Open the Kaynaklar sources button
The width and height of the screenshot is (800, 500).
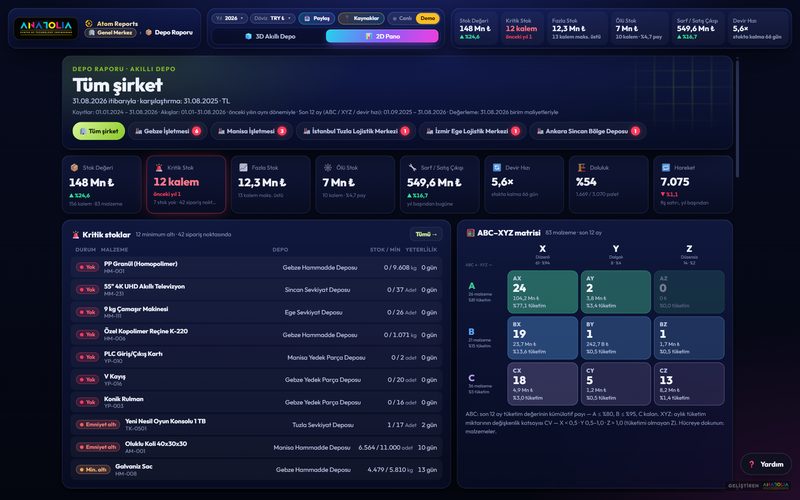coord(361,18)
